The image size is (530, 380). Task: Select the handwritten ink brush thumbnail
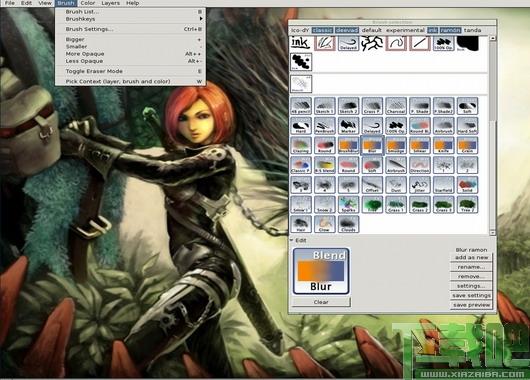click(301, 43)
